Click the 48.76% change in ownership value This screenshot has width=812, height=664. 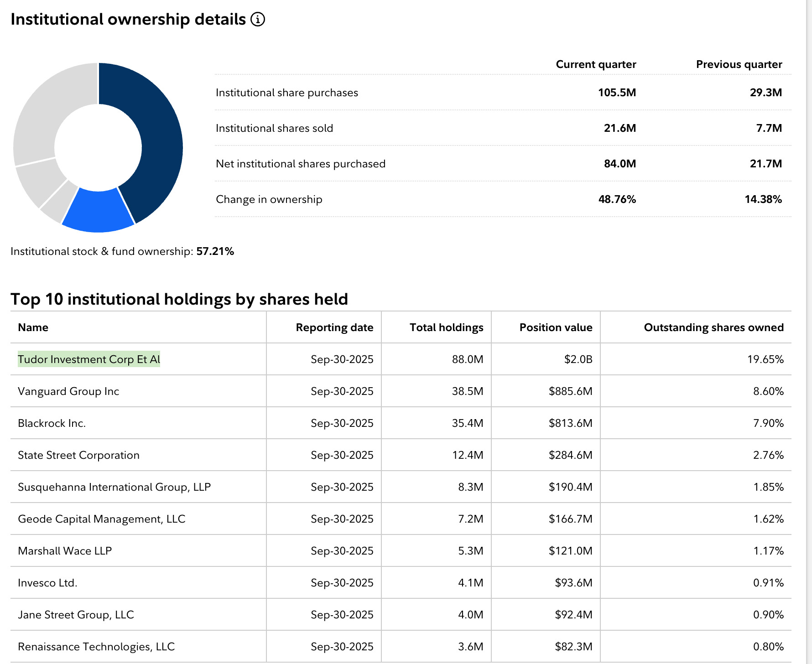617,199
